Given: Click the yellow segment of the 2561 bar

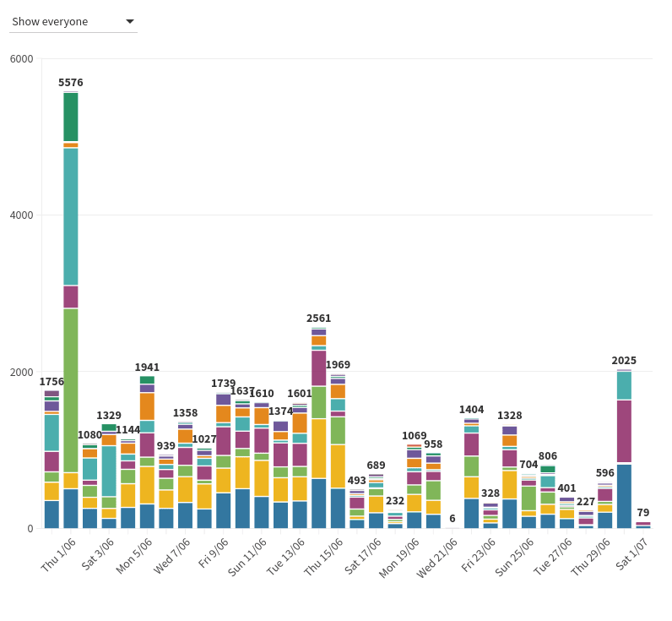Looking at the screenshot, I should click(x=318, y=448).
